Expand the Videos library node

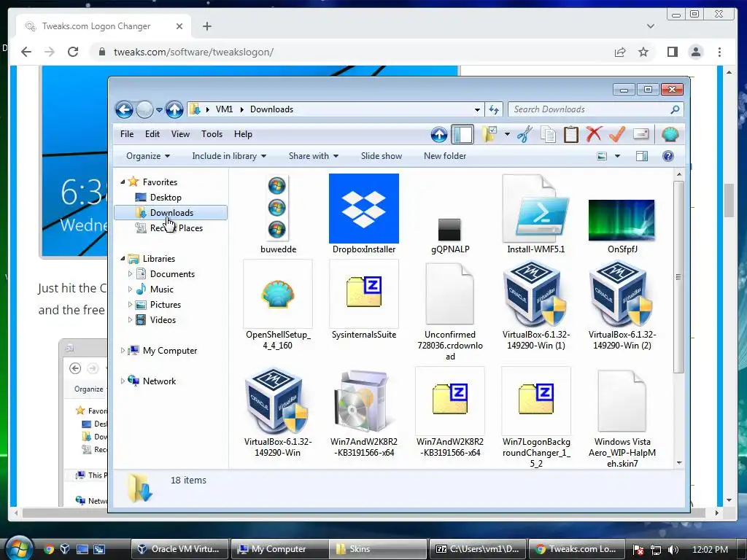point(130,319)
